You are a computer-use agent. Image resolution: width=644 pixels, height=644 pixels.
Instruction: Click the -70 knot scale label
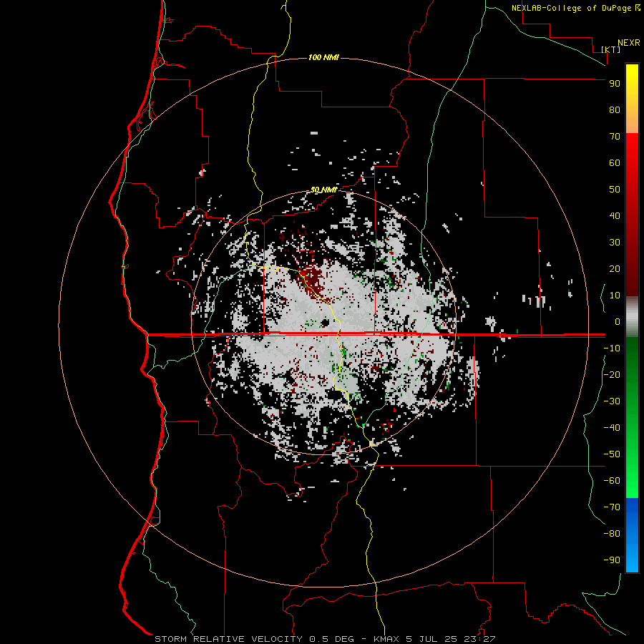(612, 507)
